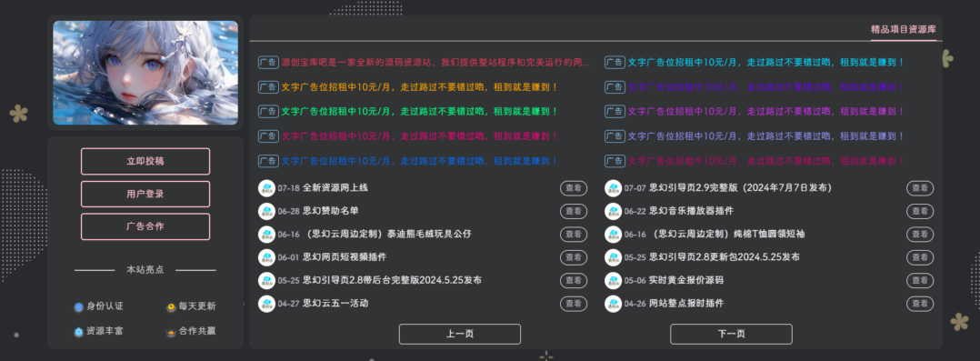Click 查看 for 思幻音乐播放器插件

pos(920,212)
